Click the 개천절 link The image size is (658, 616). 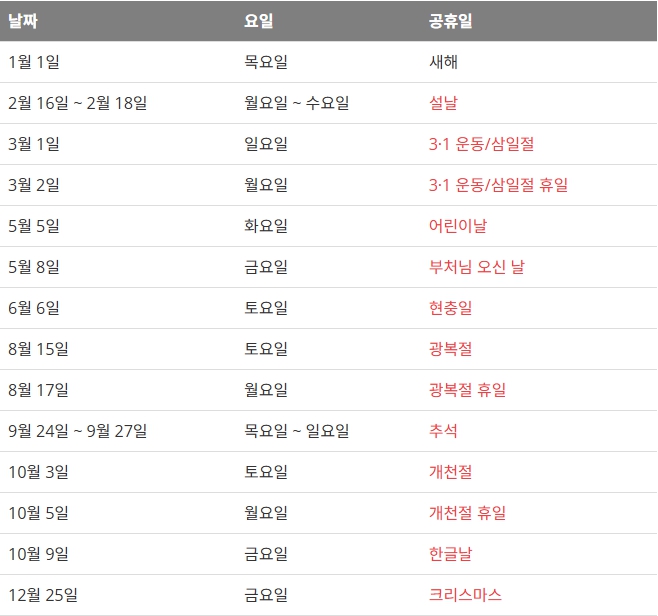[x=450, y=472]
